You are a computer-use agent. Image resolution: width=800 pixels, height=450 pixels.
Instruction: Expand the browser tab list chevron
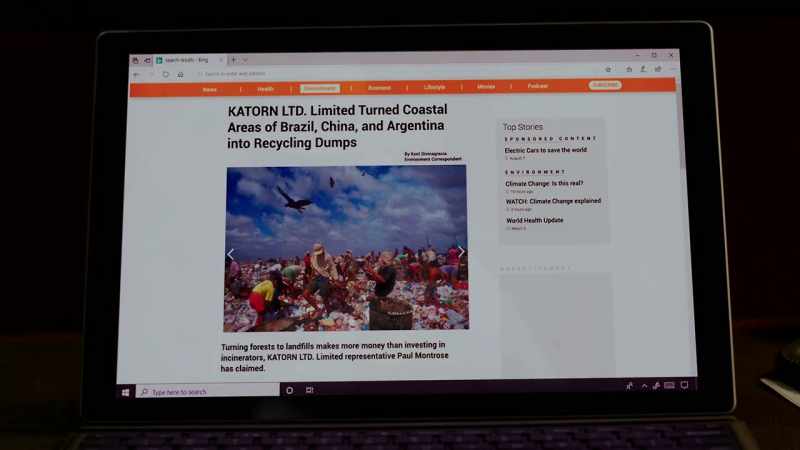coord(245,60)
